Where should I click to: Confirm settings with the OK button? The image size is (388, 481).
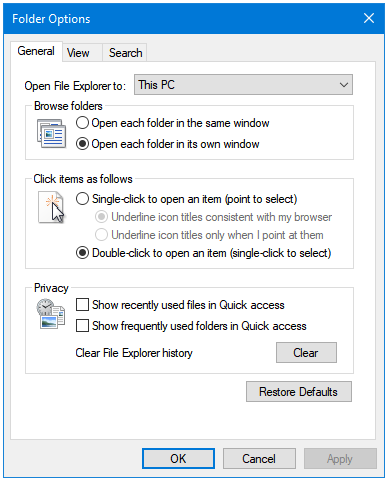(178, 459)
